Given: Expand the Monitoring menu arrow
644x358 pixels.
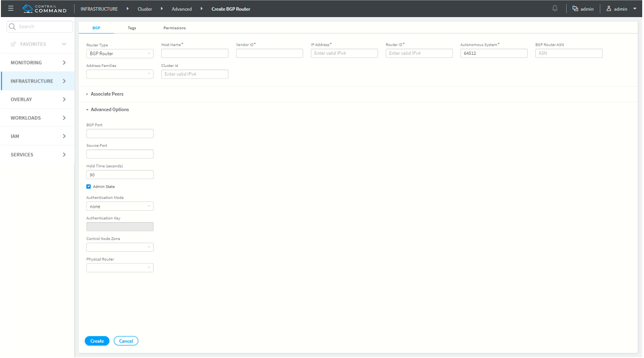Looking at the screenshot, I should (64, 63).
